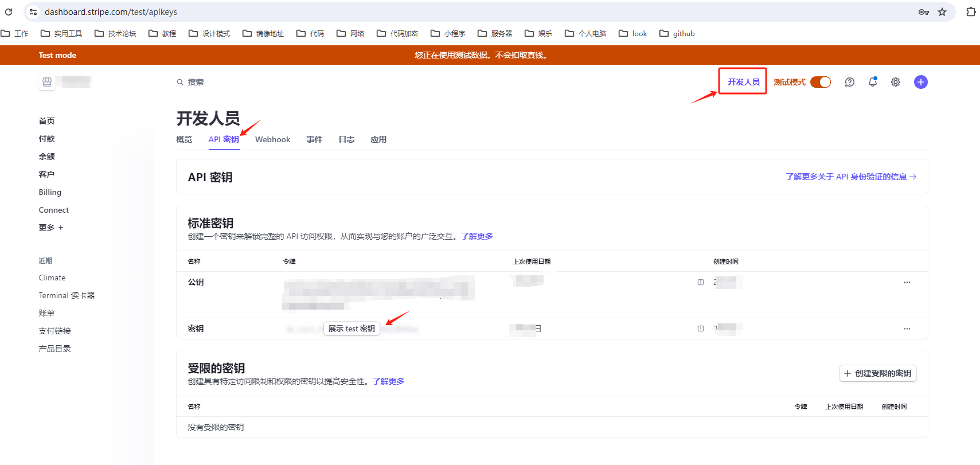980x465 pixels.
Task: Open the 镜像地址 bookmarks folder
Action: (x=263, y=33)
